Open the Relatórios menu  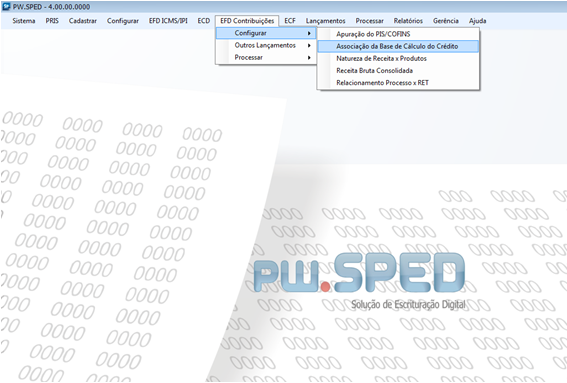pyautogui.click(x=408, y=21)
